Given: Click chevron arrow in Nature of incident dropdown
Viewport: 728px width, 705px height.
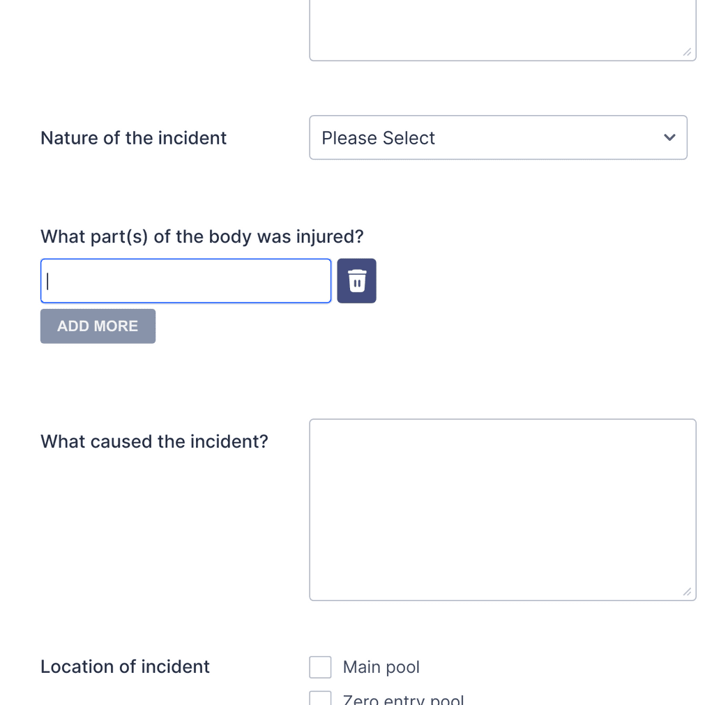Looking at the screenshot, I should (x=669, y=137).
